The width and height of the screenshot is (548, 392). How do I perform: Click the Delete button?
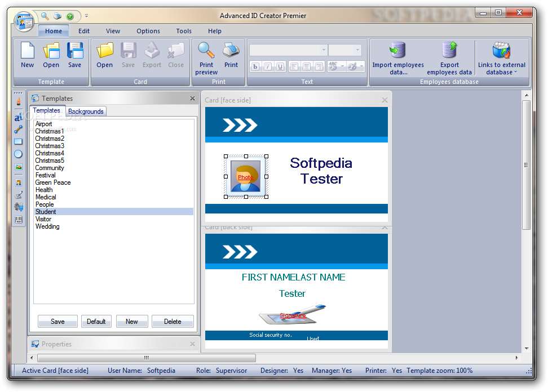point(173,322)
